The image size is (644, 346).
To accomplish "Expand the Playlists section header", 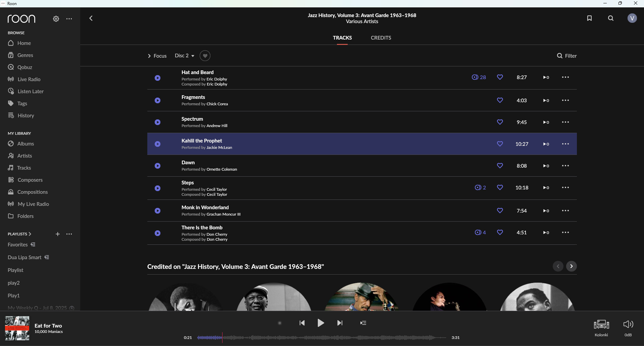I will click(x=19, y=234).
